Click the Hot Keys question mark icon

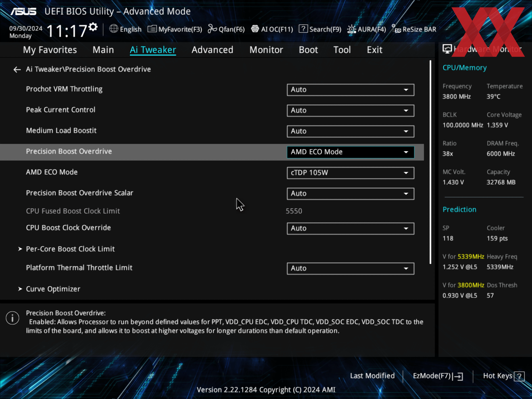519,377
